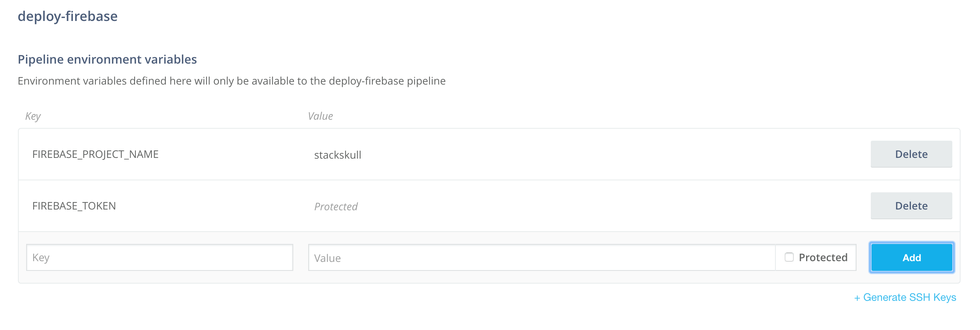Screen dimensions: 980x330
Task: Click the Key column header
Action: [33, 116]
